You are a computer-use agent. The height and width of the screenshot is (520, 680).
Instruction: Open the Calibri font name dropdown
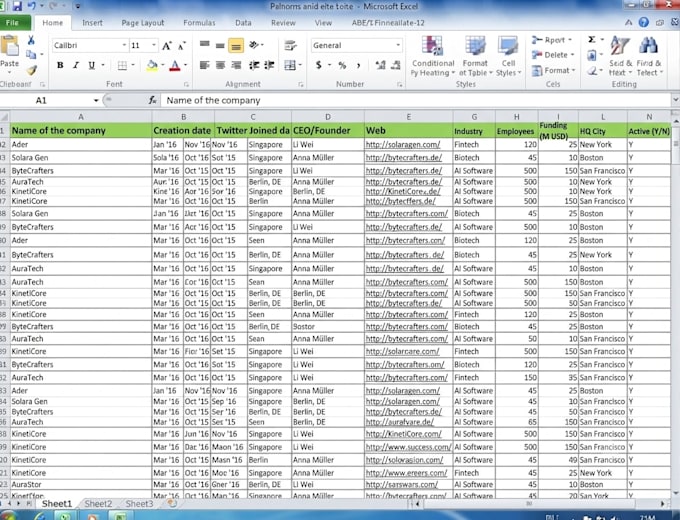pyautogui.click(x=124, y=45)
